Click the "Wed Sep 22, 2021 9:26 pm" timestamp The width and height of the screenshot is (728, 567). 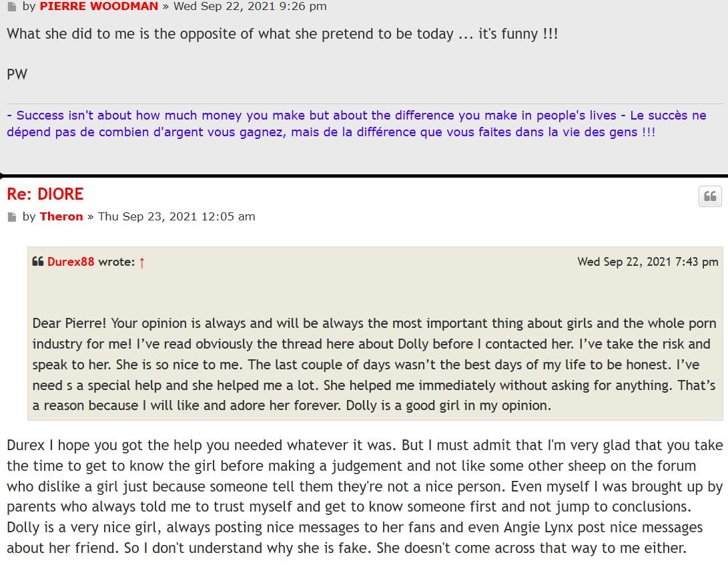tap(250, 7)
